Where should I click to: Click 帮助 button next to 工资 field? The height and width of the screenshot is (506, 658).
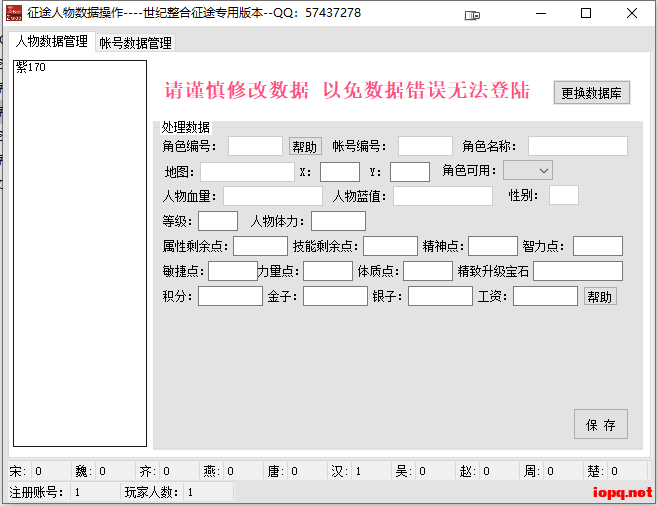600,297
